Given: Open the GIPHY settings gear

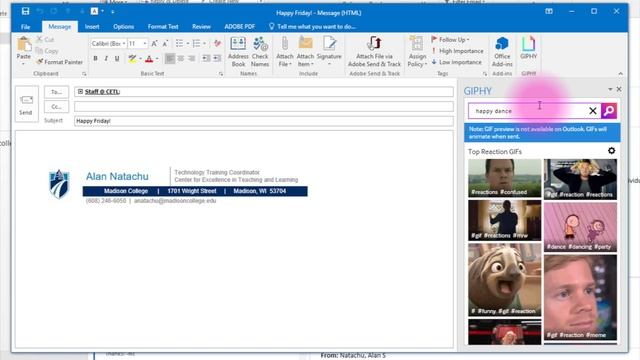Looking at the screenshot, I should [611, 151].
